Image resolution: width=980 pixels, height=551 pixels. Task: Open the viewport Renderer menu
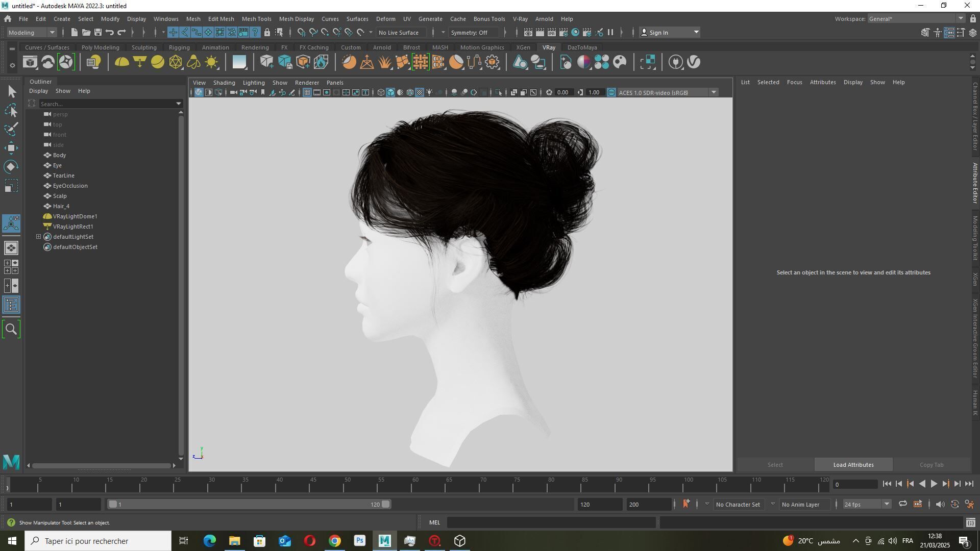(307, 83)
